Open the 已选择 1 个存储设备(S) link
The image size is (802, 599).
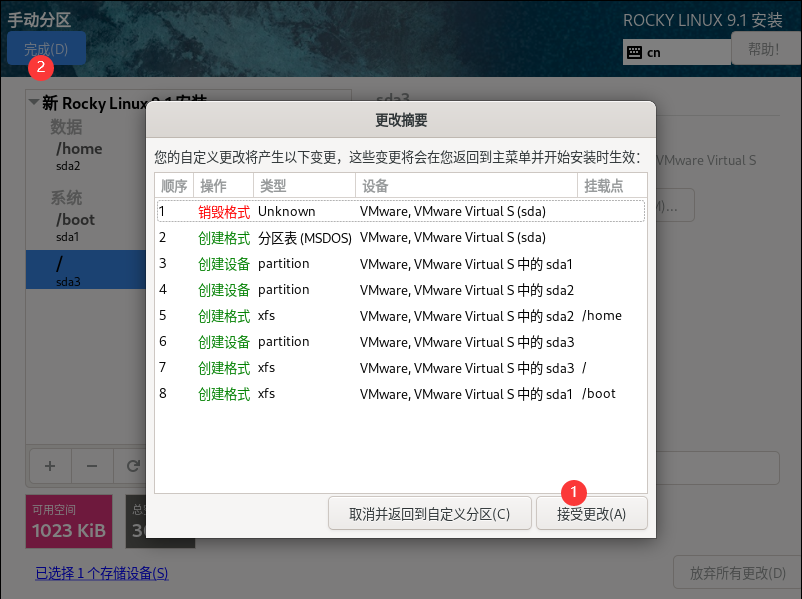tap(101, 573)
